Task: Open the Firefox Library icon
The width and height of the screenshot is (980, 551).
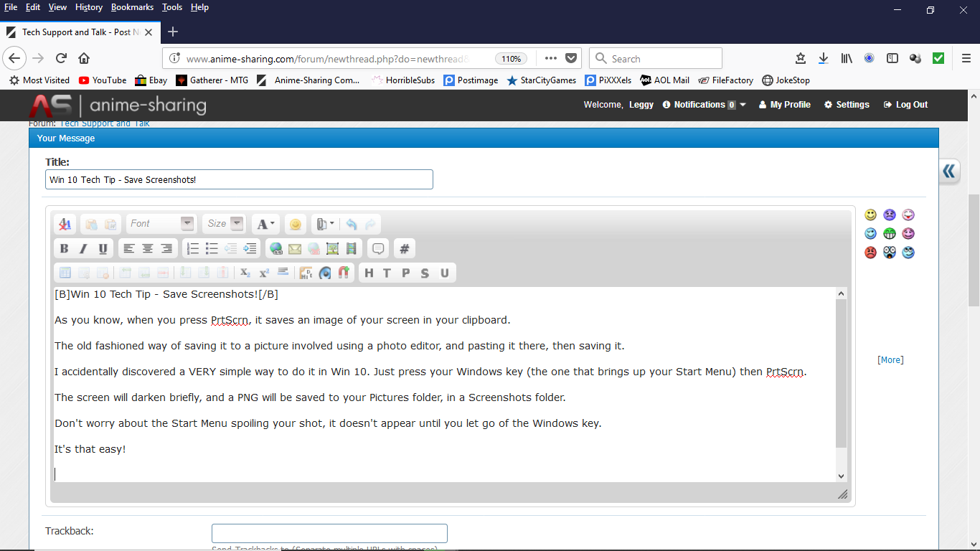Action: click(847, 59)
